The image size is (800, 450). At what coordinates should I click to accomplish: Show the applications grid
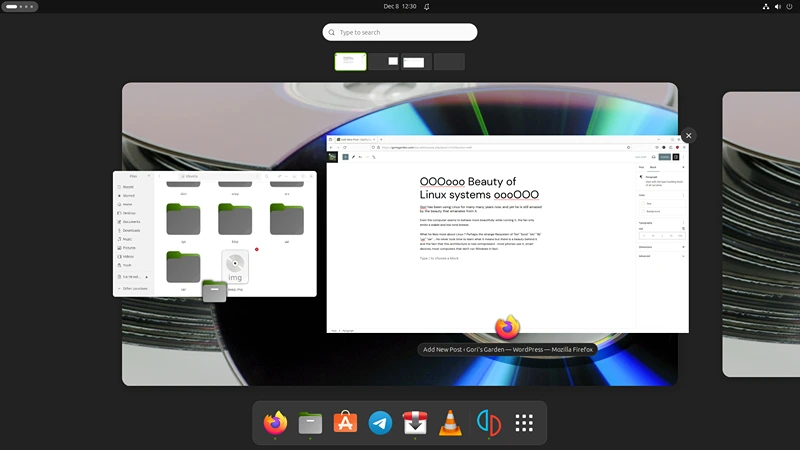524,422
